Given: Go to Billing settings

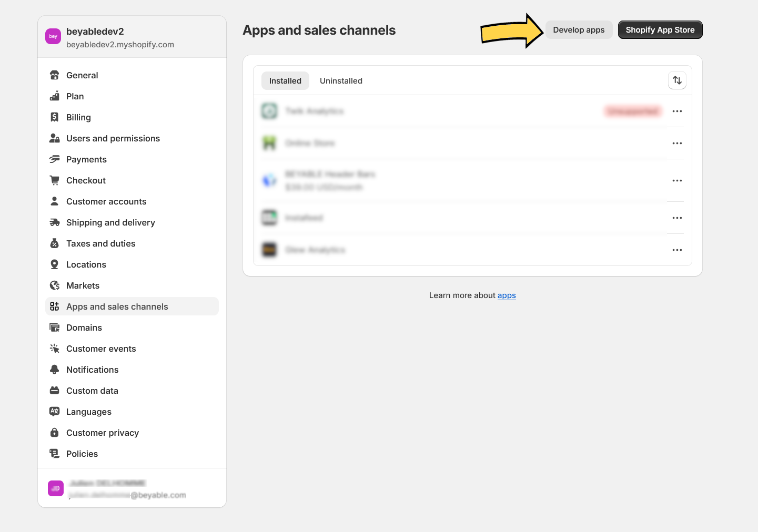Looking at the screenshot, I should pyautogui.click(x=132, y=117).
